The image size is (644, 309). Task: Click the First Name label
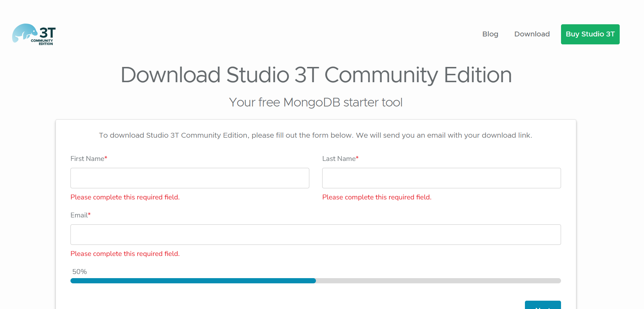(89, 158)
